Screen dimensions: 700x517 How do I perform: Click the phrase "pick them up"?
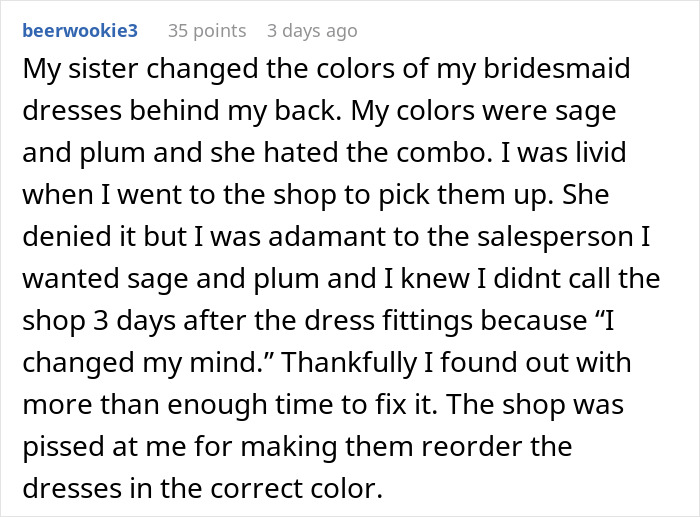[482, 196]
